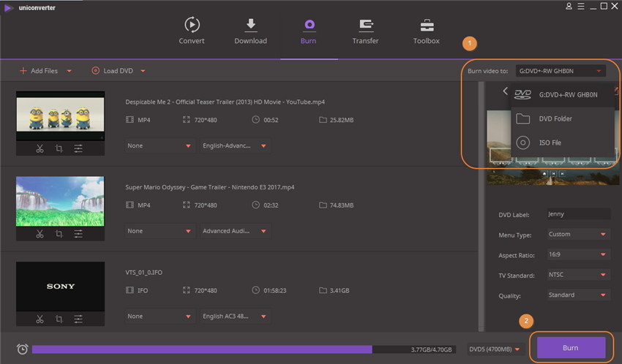This screenshot has height=364, width=622.
Task: Select the Super Mario Odyssey thumbnail
Action: [60, 201]
